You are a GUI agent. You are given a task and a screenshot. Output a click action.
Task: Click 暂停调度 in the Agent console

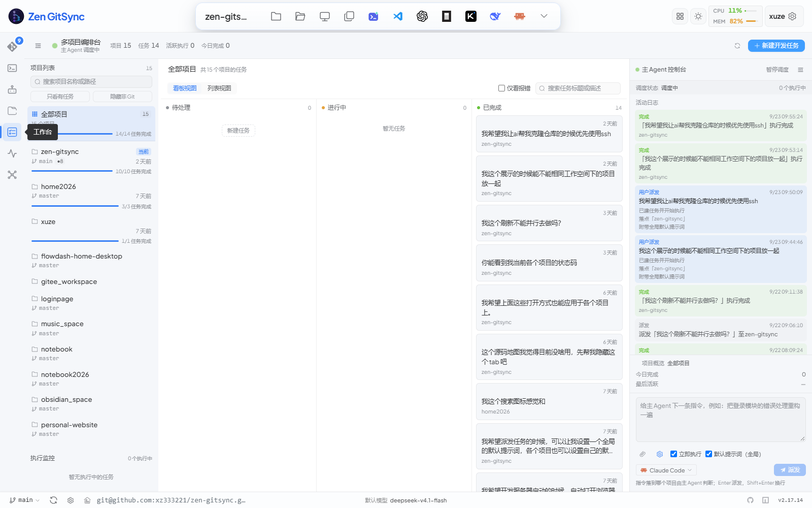[777, 70]
